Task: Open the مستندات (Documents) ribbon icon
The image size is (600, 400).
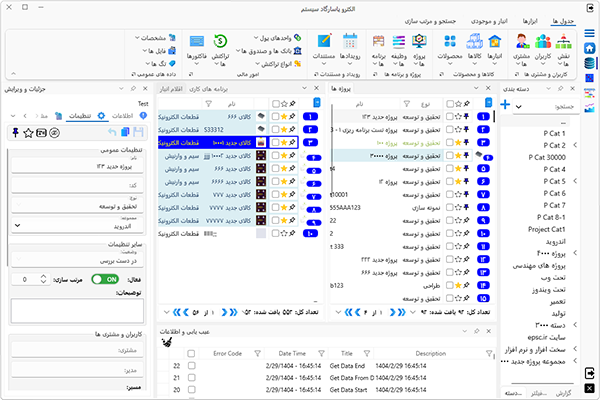Action: (x=325, y=44)
